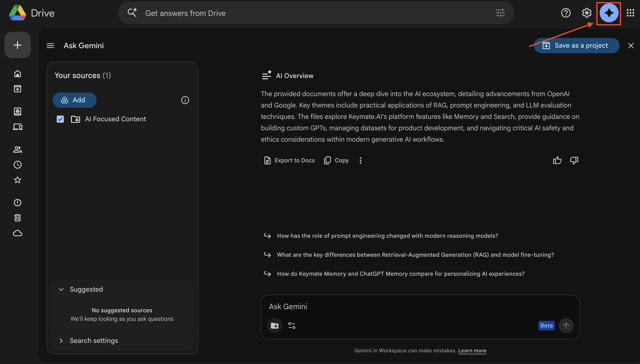The height and width of the screenshot is (364, 640).
Task: Click the Ask Gemini input field
Action: click(x=400, y=307)
